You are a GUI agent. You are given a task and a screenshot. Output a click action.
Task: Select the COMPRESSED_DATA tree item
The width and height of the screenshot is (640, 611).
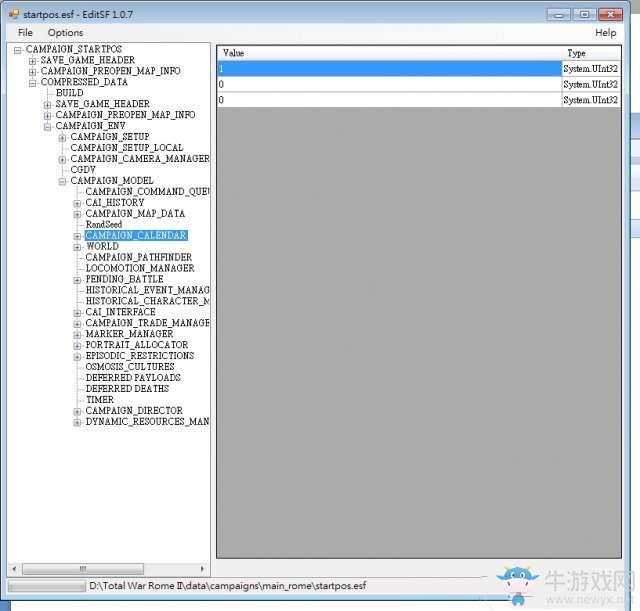point(84,82)
